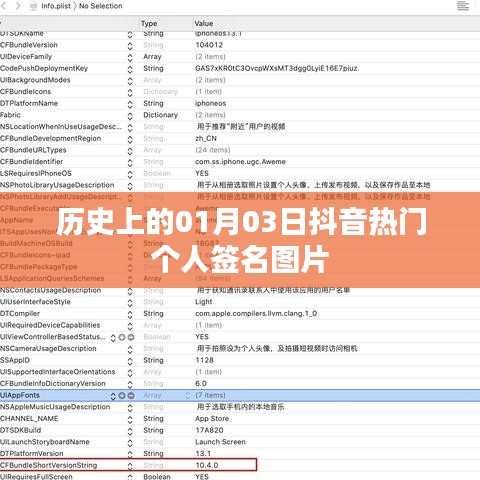Select the zh_CN value
The width and height of the screenshot is (480, 480).
point(206,138)
